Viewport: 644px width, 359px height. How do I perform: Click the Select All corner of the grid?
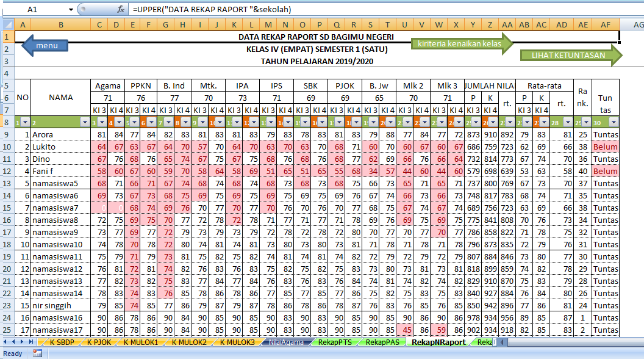[8, 24]
